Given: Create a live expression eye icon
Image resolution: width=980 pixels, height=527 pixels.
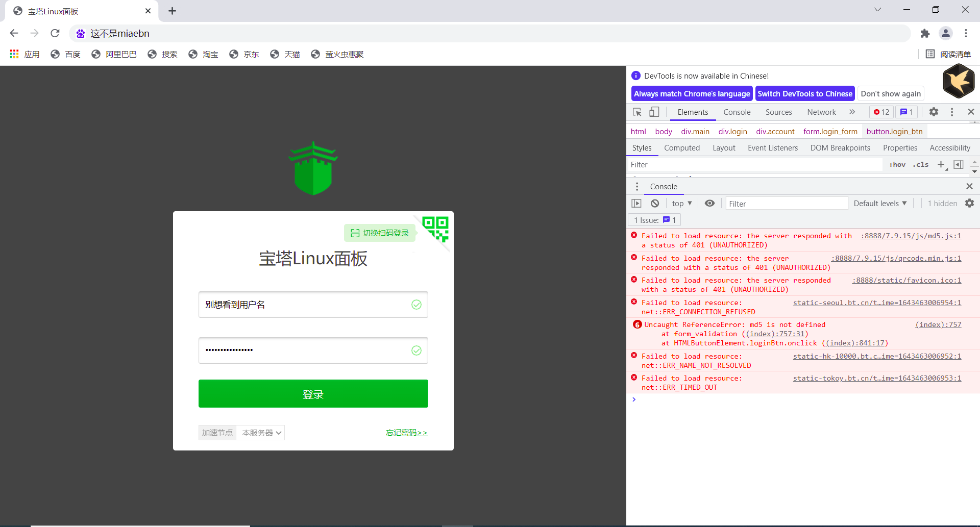Looking at the screenshot, I should (709, 203).
